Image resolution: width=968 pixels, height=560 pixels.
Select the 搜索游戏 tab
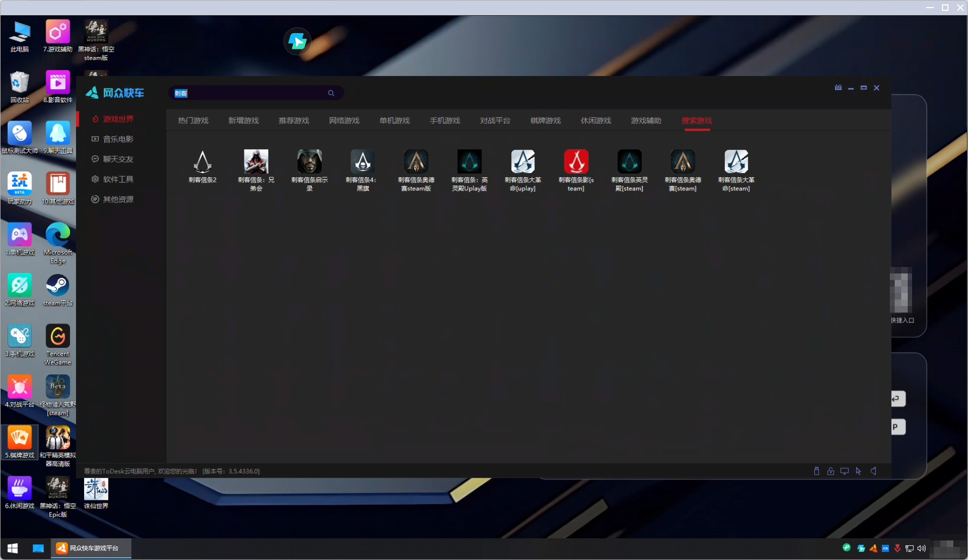pyautogui.click(x=697, y=120)
